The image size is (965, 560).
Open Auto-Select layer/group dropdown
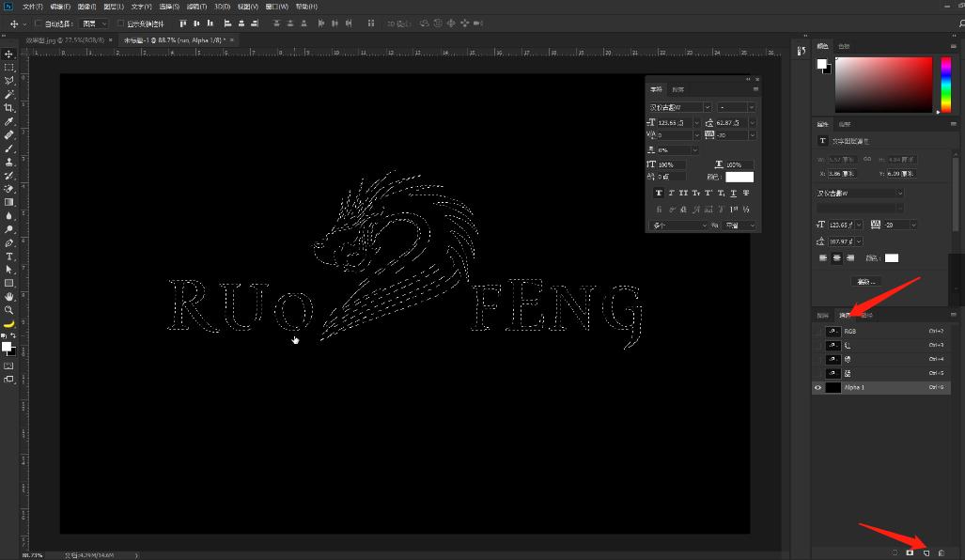96,23
